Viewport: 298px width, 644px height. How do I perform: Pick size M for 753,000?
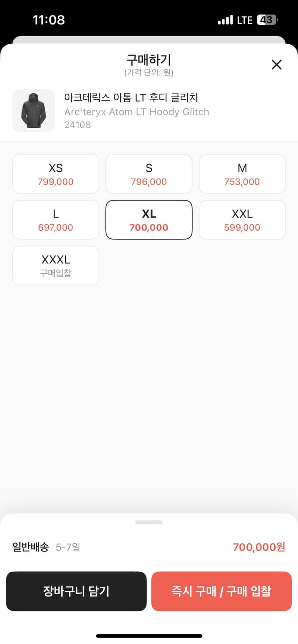coord(242,174)
